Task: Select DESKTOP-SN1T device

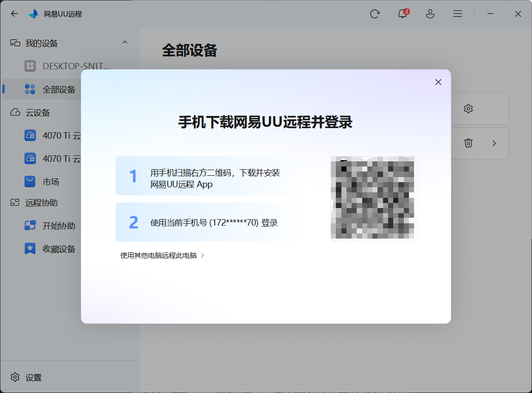Action: tap(76, 66)
